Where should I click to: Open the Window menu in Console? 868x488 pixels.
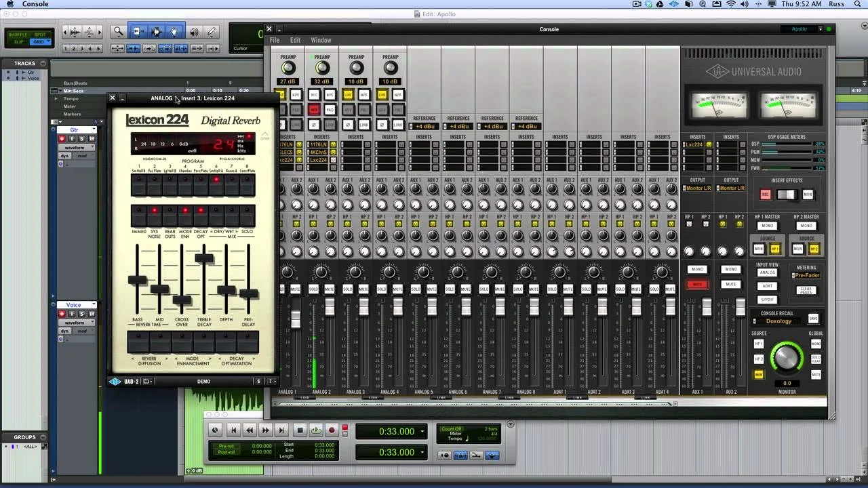tap(321, 39)
